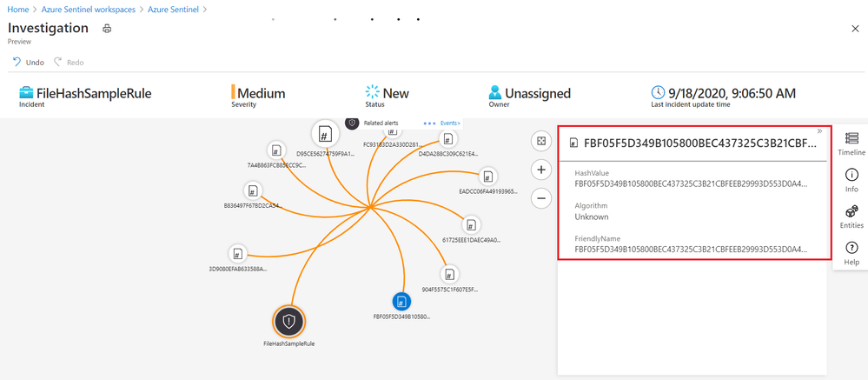Select the D95CE56274759F9A1 file hash node
Image resolution: width=868 pixels, height=380 pixels.
[325, 134]
